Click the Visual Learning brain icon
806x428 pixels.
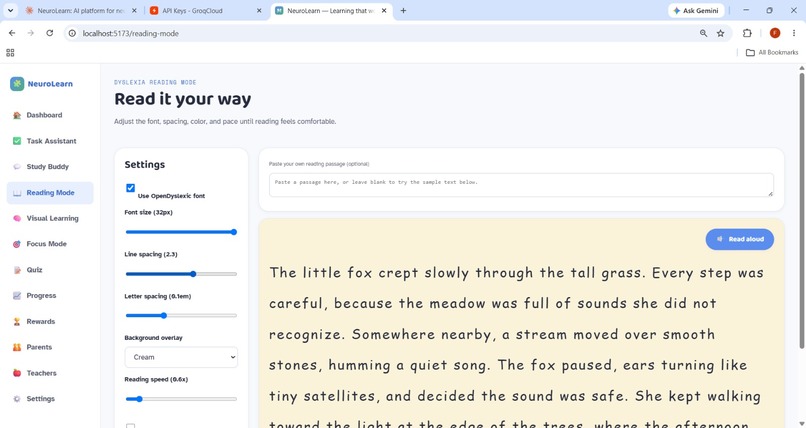(17, 218)
